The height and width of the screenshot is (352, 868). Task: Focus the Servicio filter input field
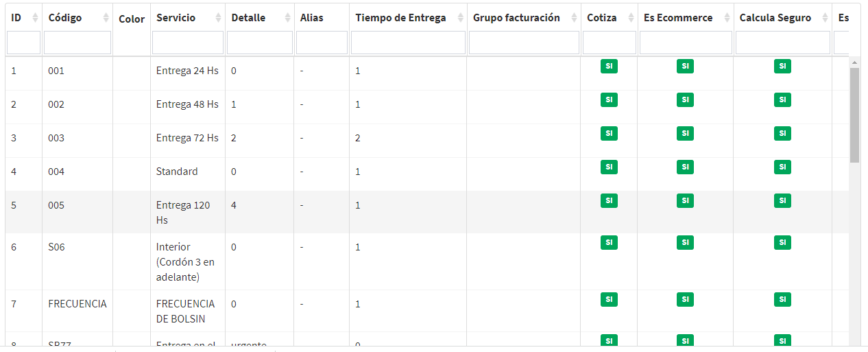pos(187,43)
